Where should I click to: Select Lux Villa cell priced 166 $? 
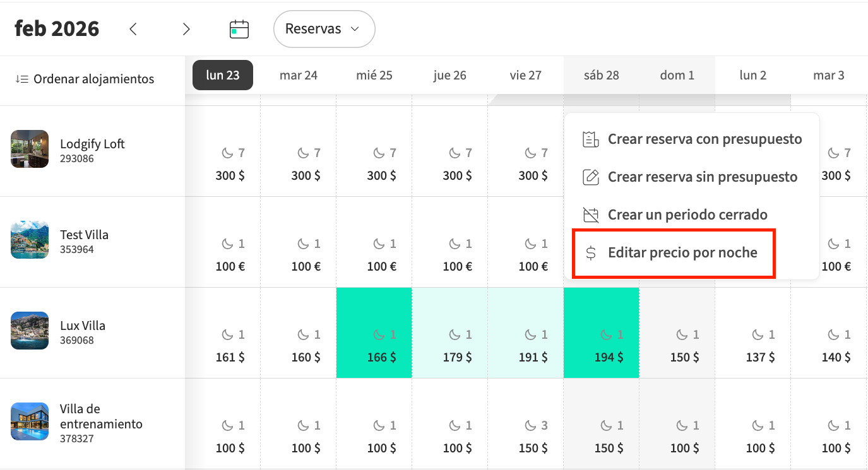[x=374, y=333]
